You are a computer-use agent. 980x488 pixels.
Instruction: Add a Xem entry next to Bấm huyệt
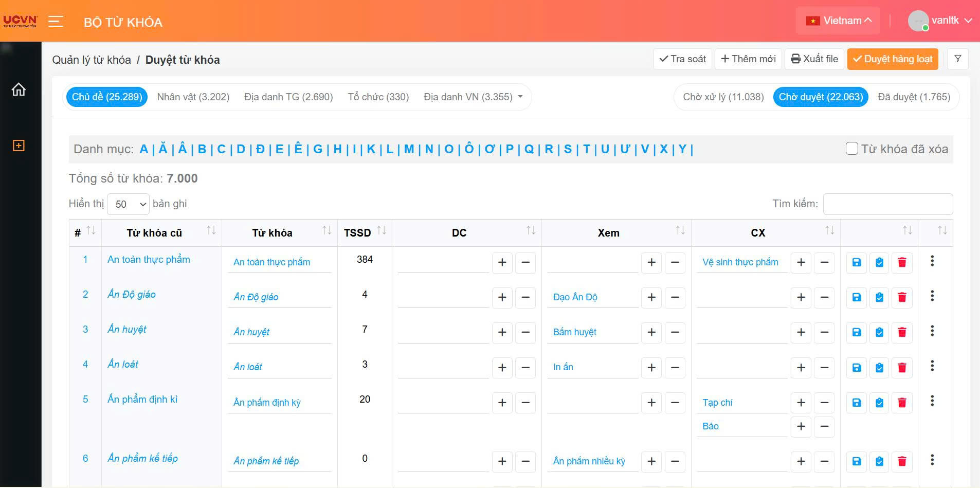pos(651,332)
